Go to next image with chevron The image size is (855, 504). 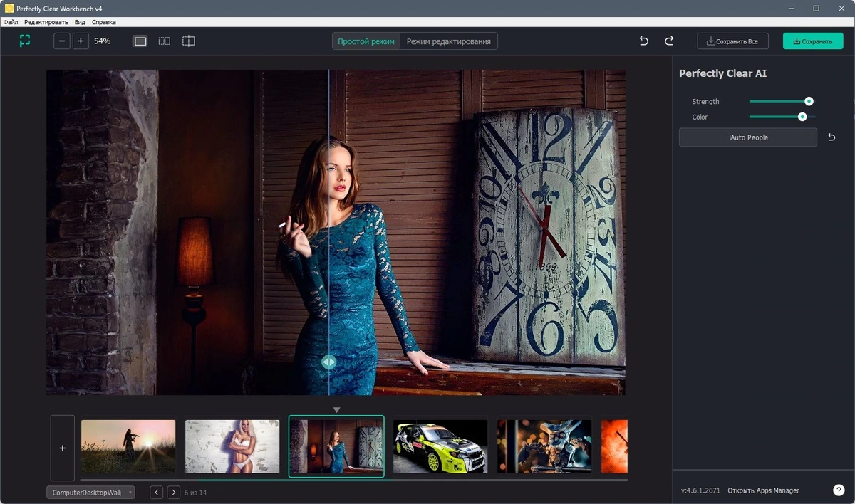[x=173, y=493]
